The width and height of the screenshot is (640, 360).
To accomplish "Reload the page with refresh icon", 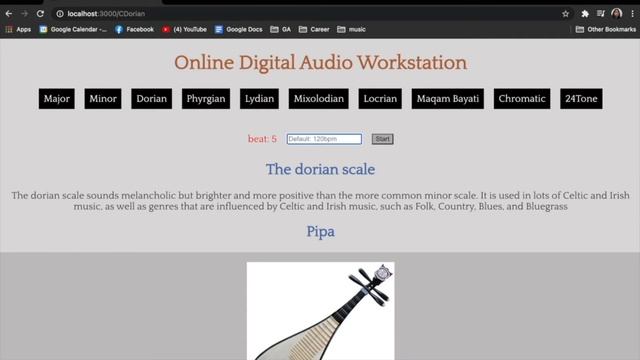I will (x=40, y=13).
